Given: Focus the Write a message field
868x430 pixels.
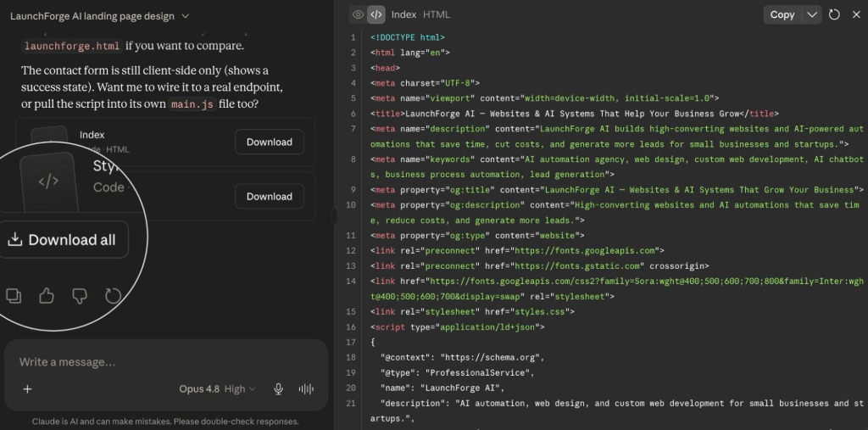Looking at the screenshot, I should click(166, 362).
